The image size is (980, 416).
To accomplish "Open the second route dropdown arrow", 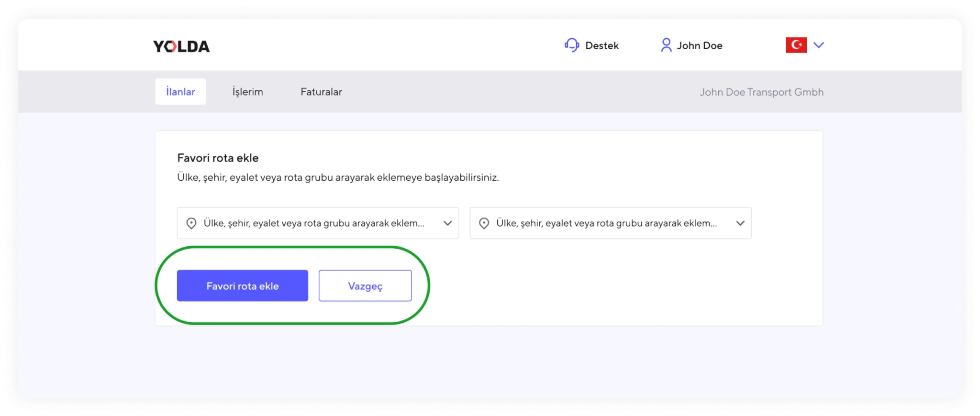I will tap(740, 223).
